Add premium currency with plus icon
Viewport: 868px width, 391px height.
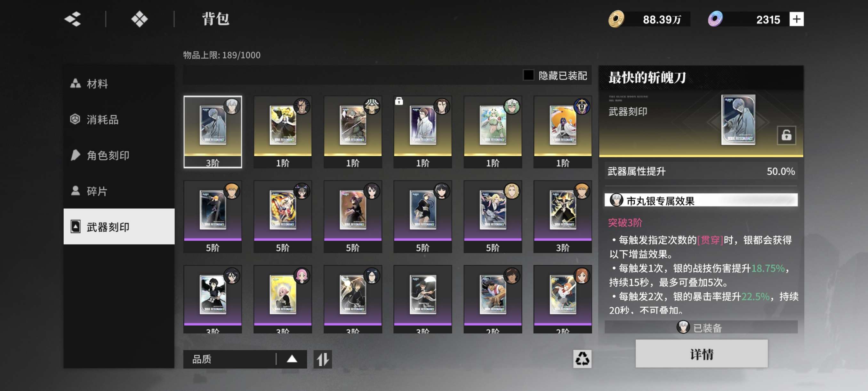click(796, 19)
